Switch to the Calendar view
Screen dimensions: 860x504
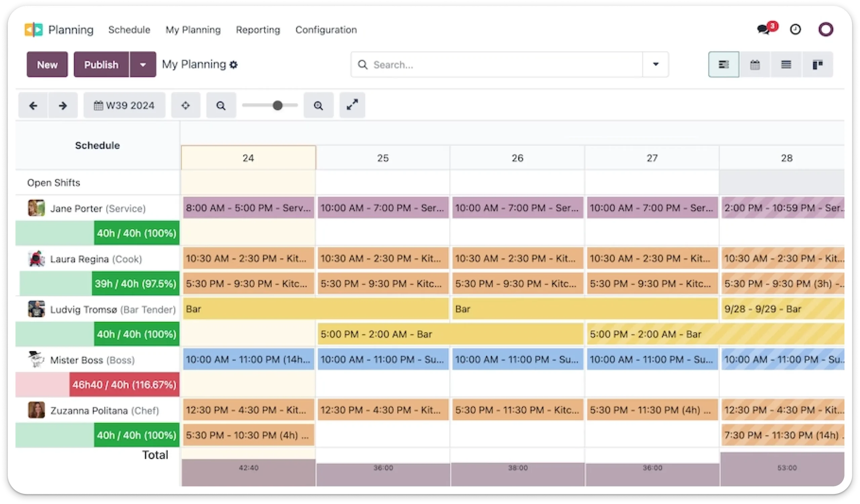tap(756, 64)
